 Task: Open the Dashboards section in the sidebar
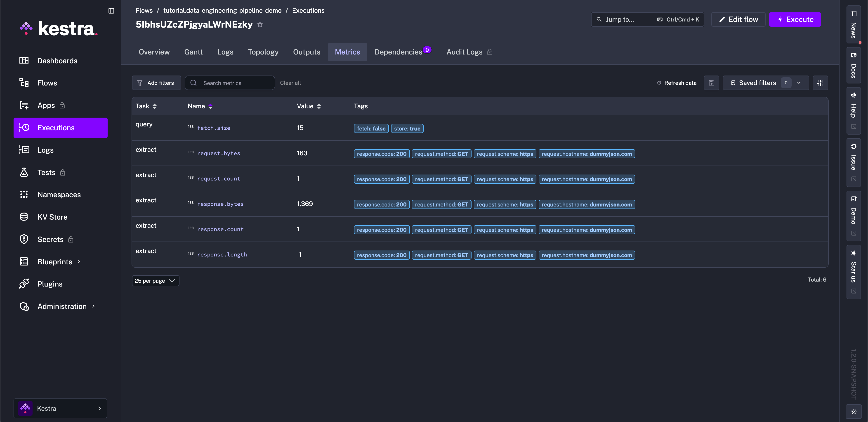point(57,61)
